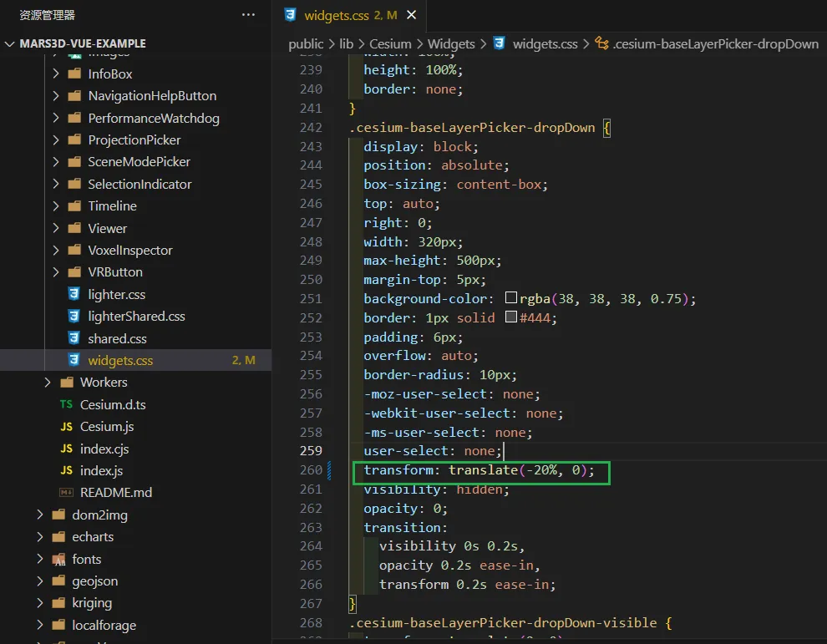Close the widgets.css editor tab
This screenshot has height=644, width=827.
(x=411, y=15)
